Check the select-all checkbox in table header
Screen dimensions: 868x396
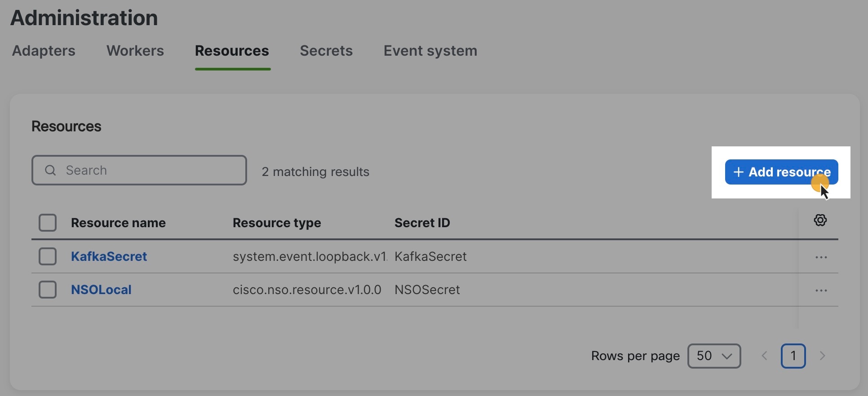click(48, 222)
